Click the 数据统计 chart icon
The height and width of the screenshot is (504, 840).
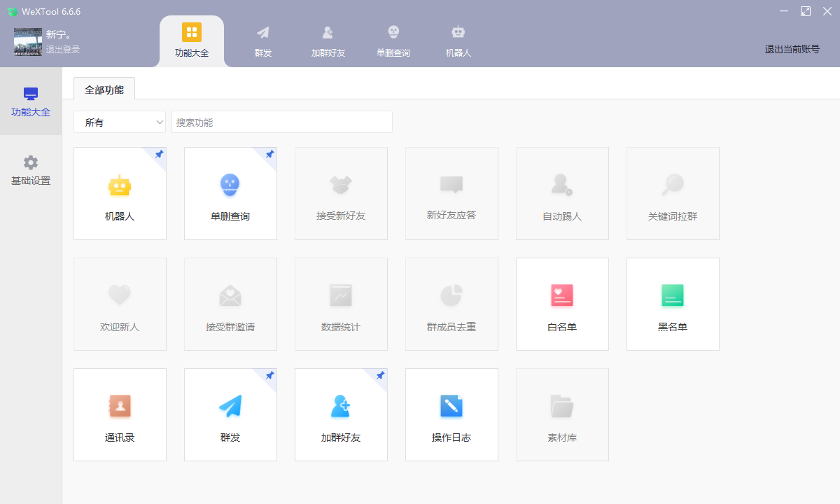pos(341,295)
